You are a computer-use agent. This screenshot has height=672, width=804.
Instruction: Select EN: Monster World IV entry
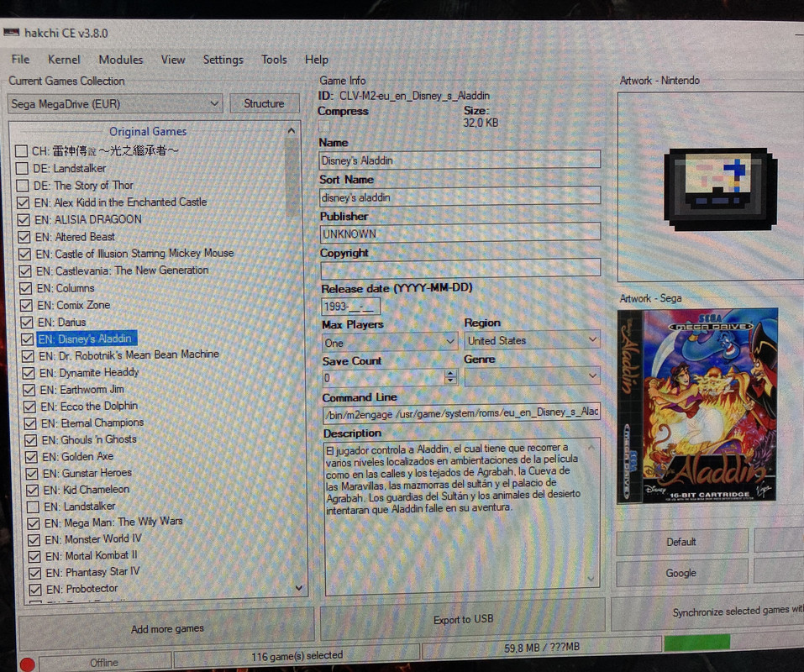pyautogui.click(x=93, y=539)
